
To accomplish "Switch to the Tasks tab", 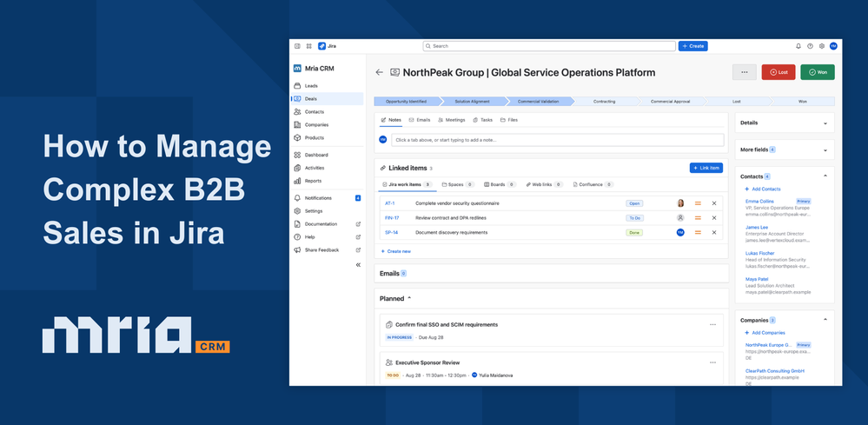I will 483,120.
